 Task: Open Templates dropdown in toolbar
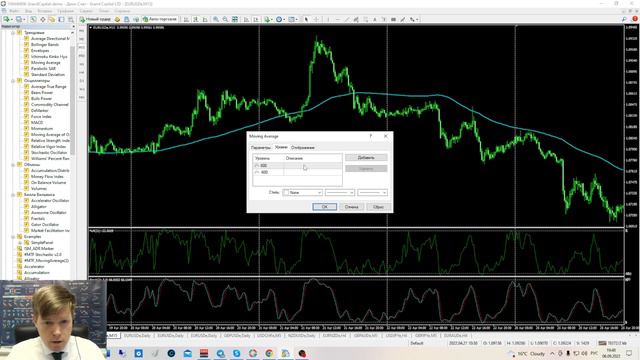click(x=293, y=19)
